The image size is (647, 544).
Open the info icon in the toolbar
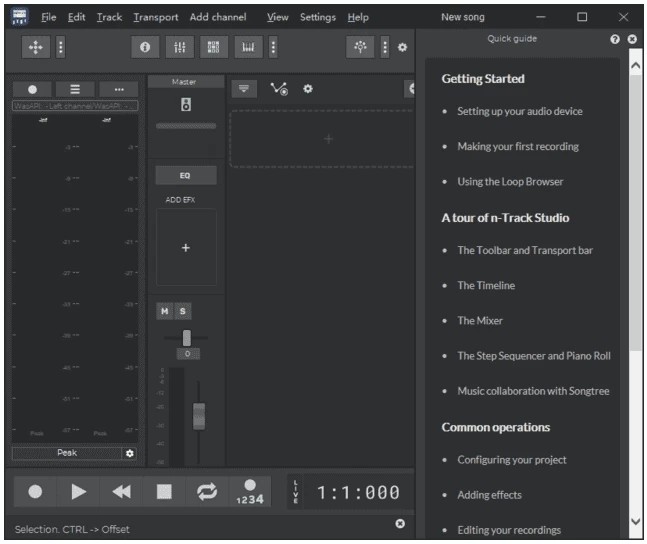(145, 47)
